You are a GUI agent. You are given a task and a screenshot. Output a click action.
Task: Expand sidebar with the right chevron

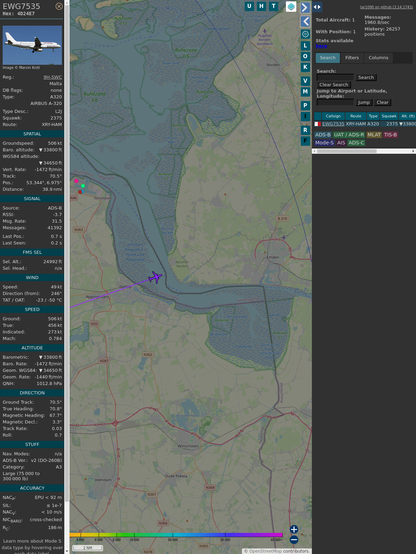[x=305, y=7]
